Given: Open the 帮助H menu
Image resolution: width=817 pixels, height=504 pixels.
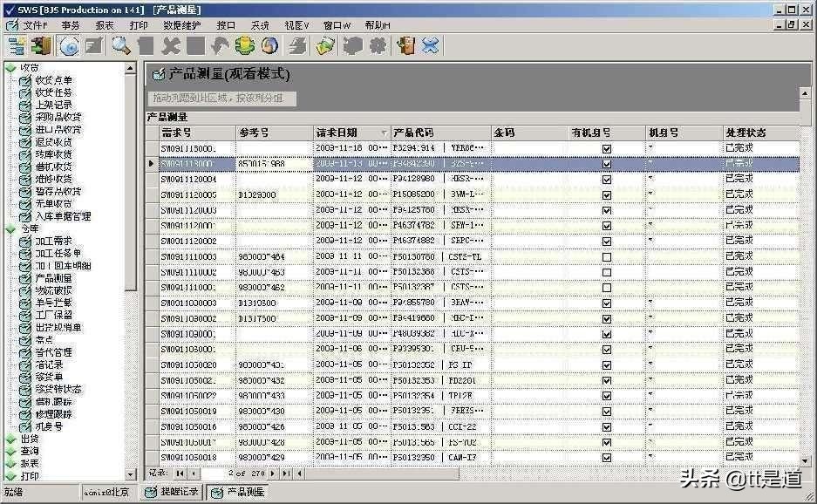Looking at the screenshot, I should [378, 25].
